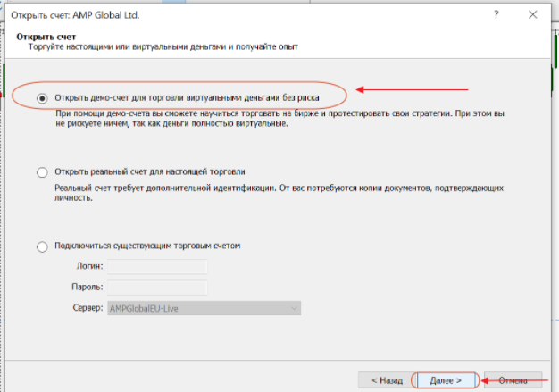
Task: Select the demo account radio button
Action: (x=41, y=96)
